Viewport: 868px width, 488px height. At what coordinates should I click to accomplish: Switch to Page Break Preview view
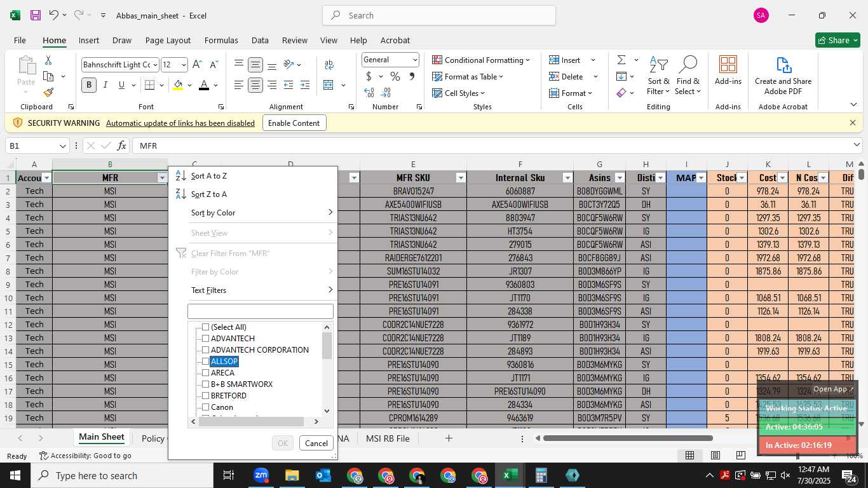740,456
